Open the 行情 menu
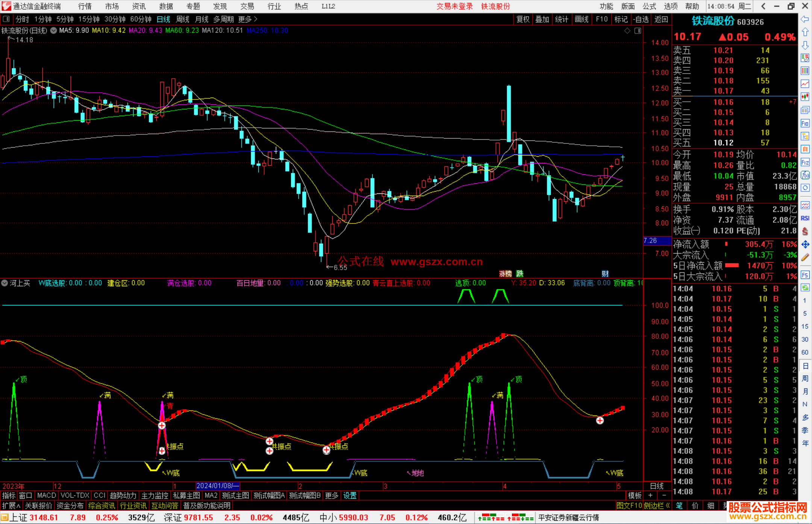 click(85, 6)
